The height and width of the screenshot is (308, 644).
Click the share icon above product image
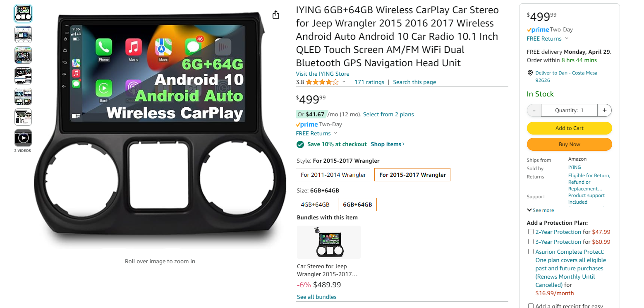[276, 15]
